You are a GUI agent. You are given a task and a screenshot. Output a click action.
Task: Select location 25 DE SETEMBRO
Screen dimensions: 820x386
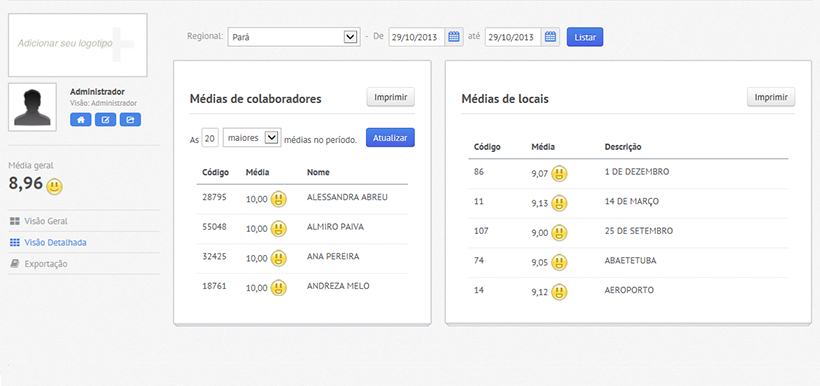coord(639,231)
